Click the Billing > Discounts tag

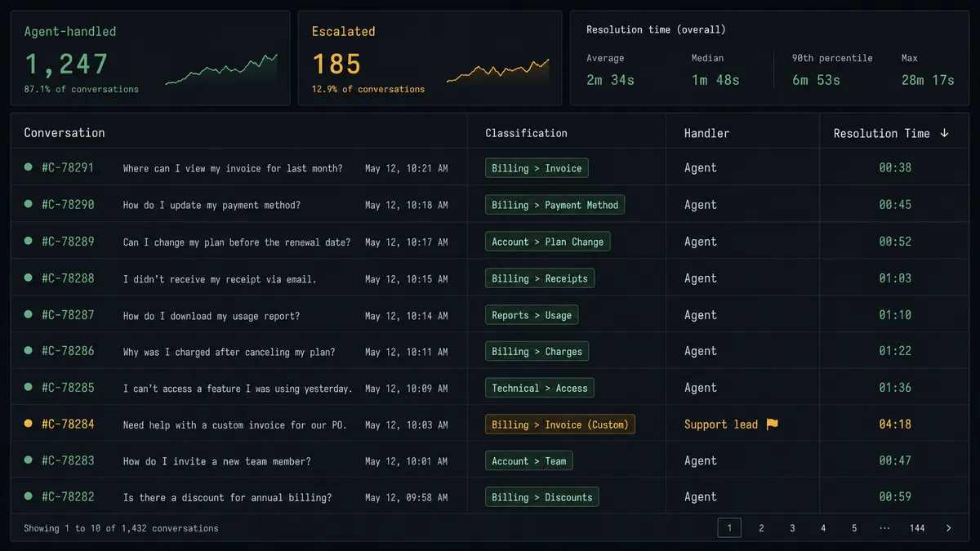pos(542,497)
